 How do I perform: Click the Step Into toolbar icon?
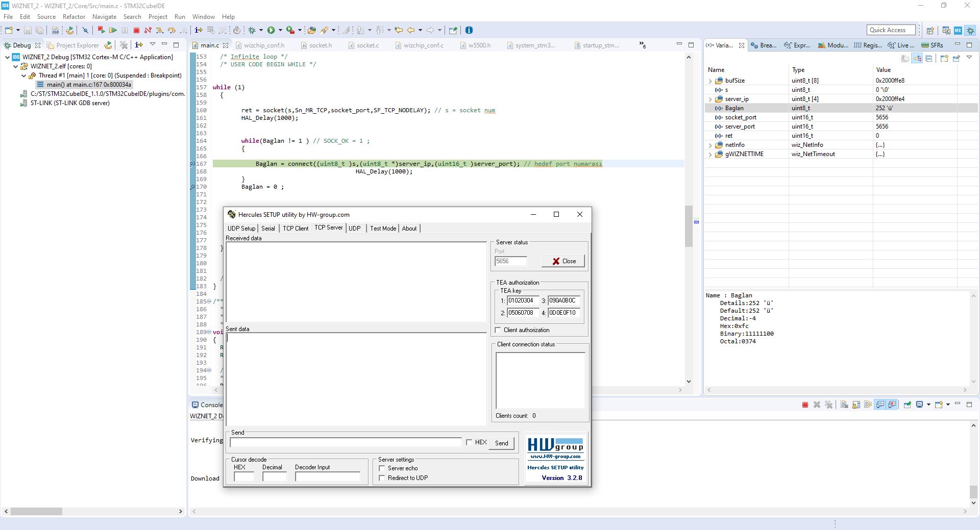[159, 30]
